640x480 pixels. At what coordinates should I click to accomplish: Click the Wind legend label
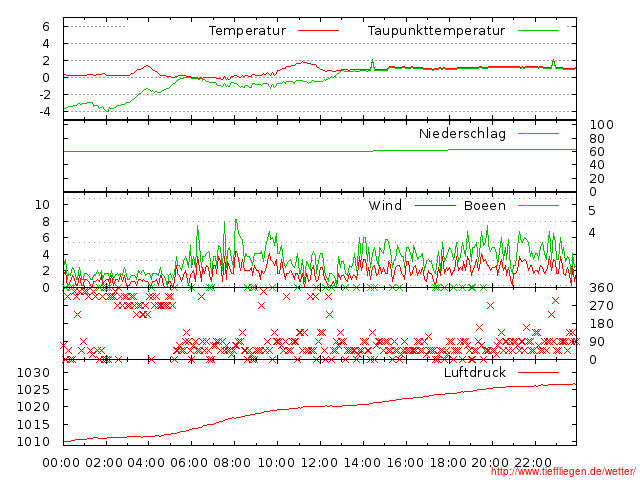(x=385, y=205)
